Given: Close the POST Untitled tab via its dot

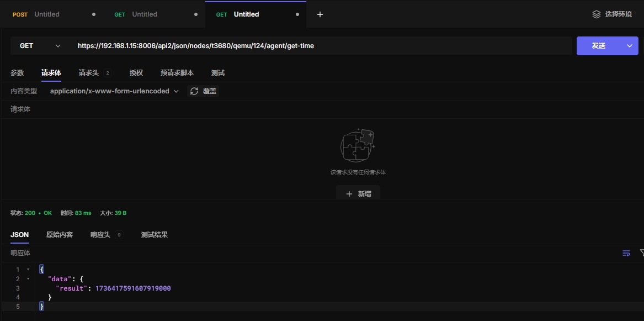Looking at the screenshot, I should (x=94, y=14).
